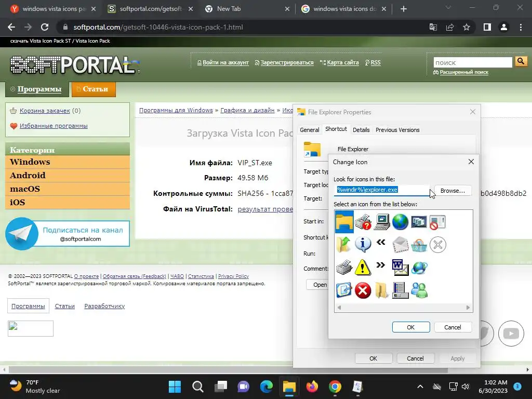532x399 pixels.
Task: Select the two people users icon
Action: tap(419, 290)
